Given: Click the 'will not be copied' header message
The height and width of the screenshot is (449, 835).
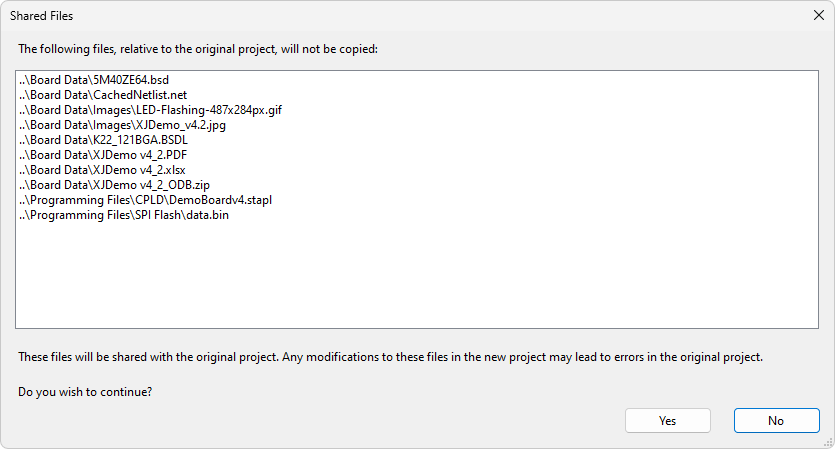Looking at the screenshot, I should (x=198, y=49).
